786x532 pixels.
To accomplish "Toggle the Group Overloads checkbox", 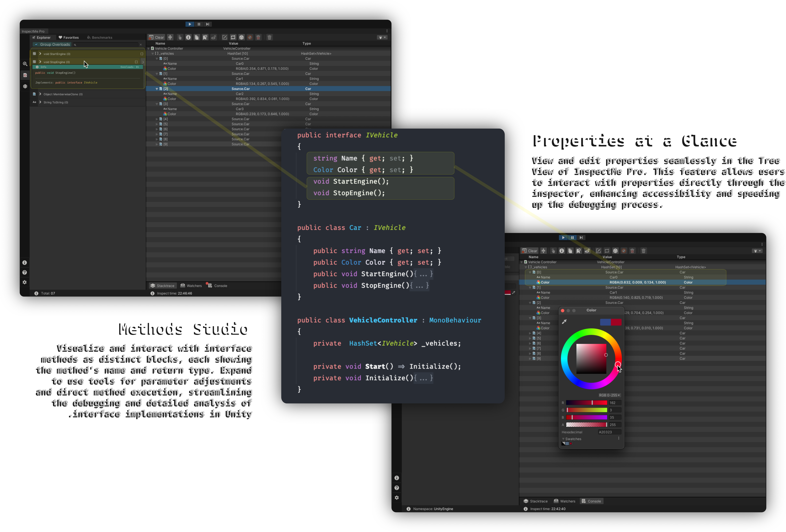I will 36,45.
